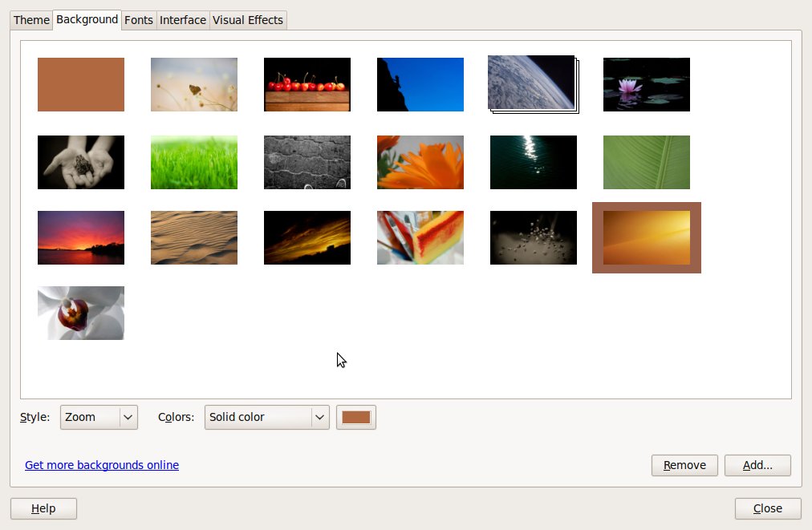Select the butterfly on flower wallpaper

194,84
